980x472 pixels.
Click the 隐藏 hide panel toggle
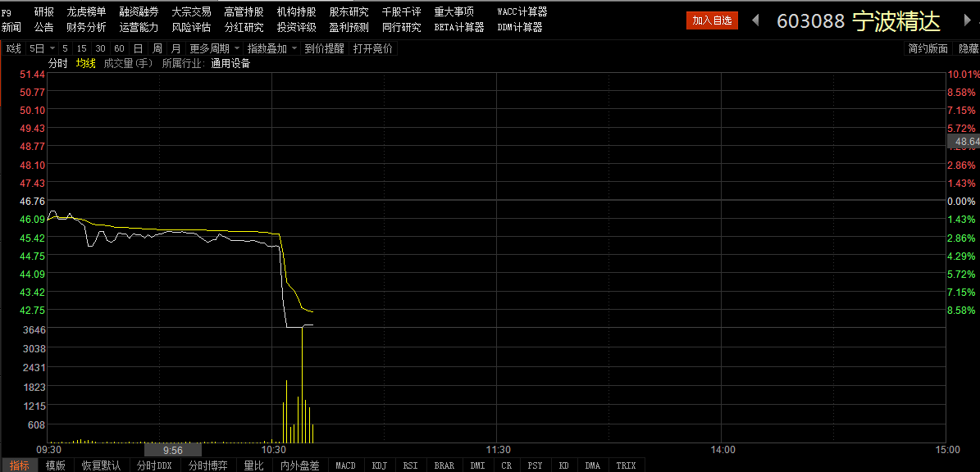point(969,49)
